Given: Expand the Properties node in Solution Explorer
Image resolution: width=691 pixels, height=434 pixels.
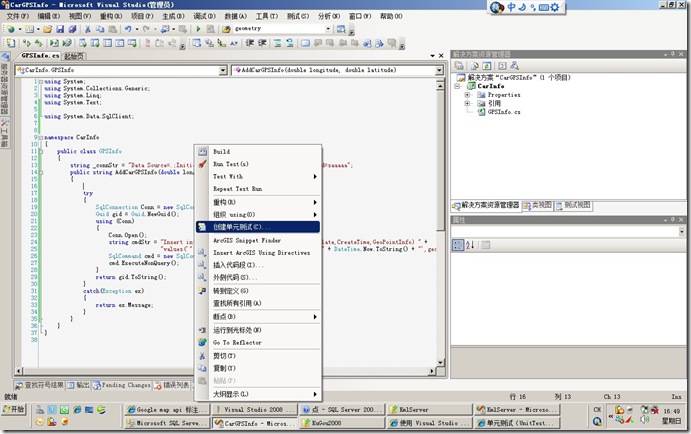Looking at the screenshot, I should click(467, 95).
